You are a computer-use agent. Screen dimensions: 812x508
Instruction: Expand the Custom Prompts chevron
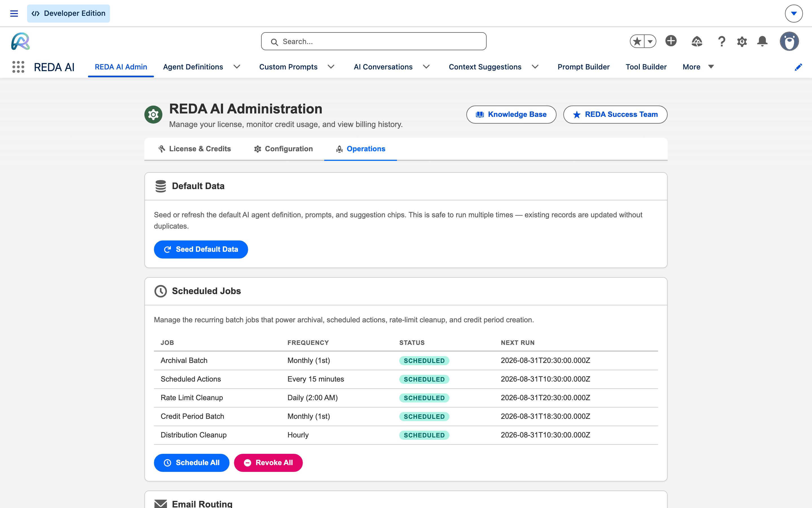331,67
